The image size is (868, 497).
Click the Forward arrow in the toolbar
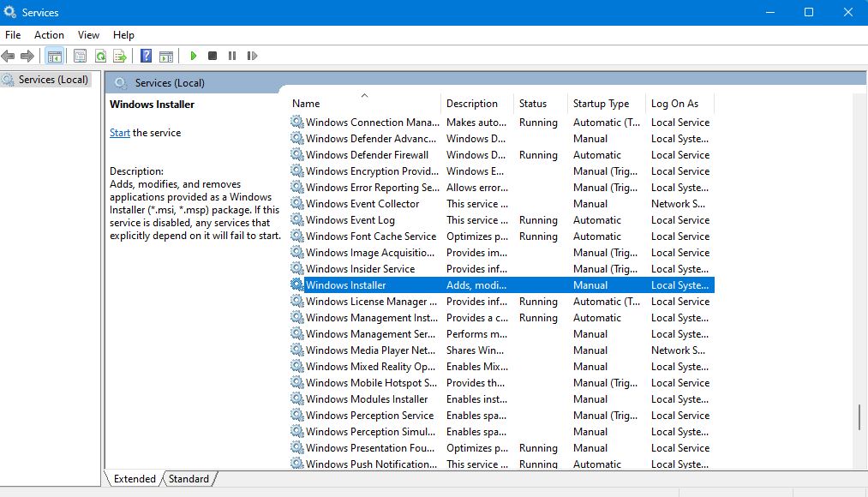pyautogui.click(x=27, y=56)
